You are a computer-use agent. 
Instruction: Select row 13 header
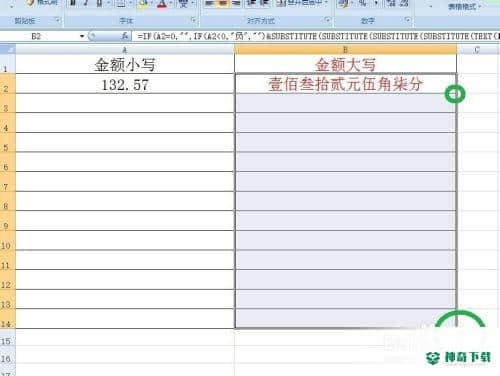coord(7,299)
